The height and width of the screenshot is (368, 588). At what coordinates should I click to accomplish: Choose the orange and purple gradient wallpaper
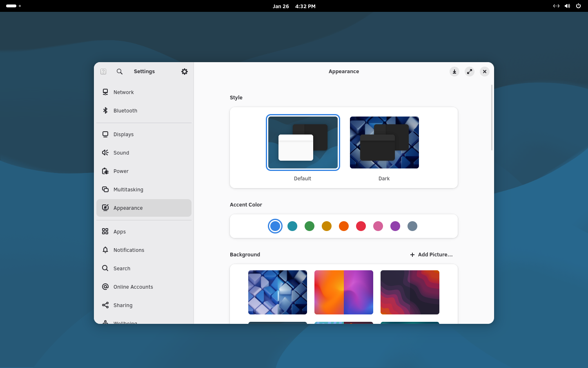click(344, 292)
